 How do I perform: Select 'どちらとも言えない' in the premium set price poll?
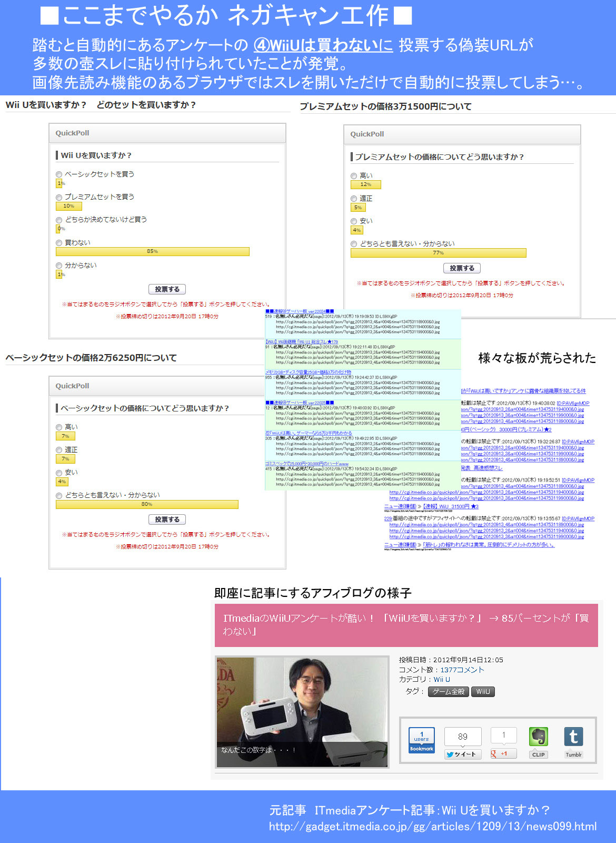click(354, 244)
